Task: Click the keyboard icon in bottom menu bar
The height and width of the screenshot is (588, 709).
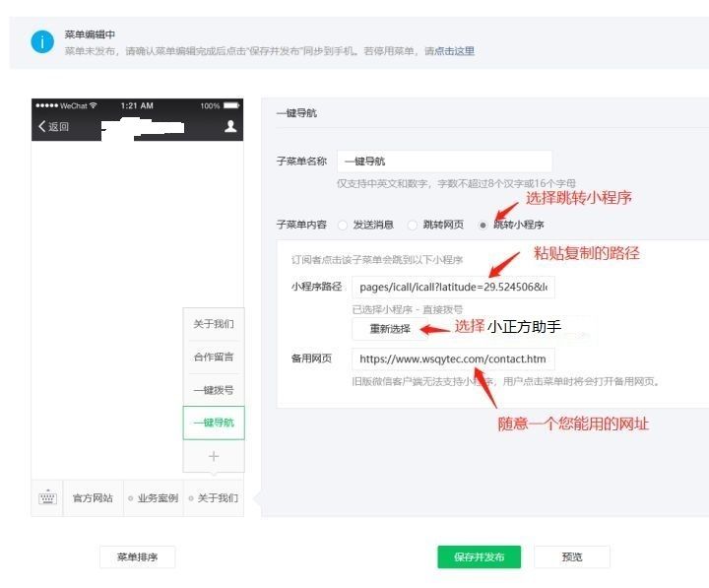Action: click(47, 497)
